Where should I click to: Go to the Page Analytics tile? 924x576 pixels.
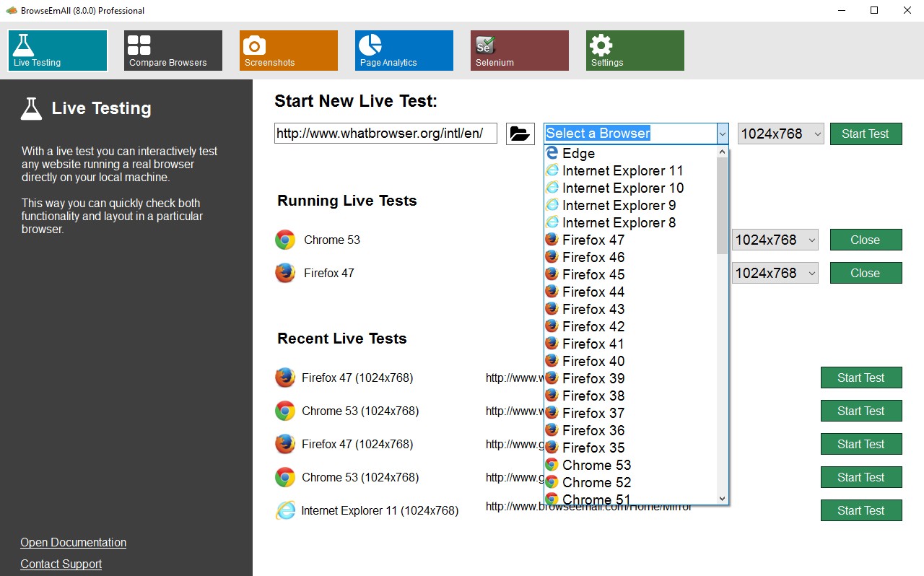tap(404, 51)
